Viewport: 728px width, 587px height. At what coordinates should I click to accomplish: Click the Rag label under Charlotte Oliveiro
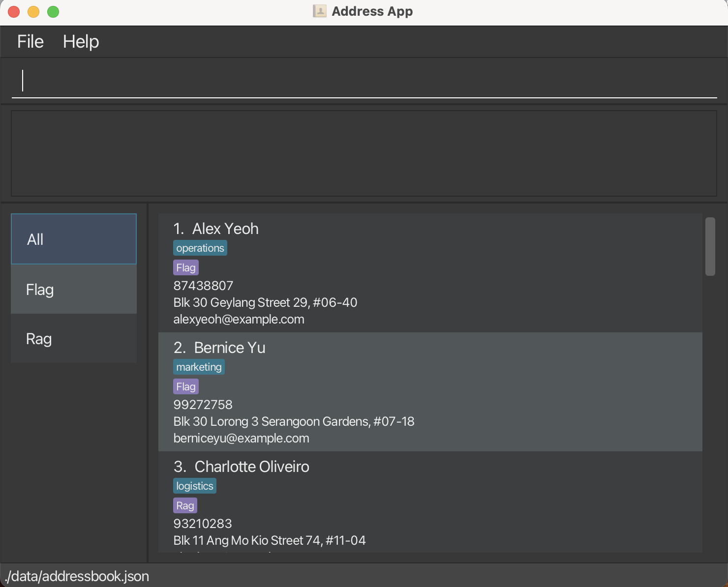(x=185, y=506)
